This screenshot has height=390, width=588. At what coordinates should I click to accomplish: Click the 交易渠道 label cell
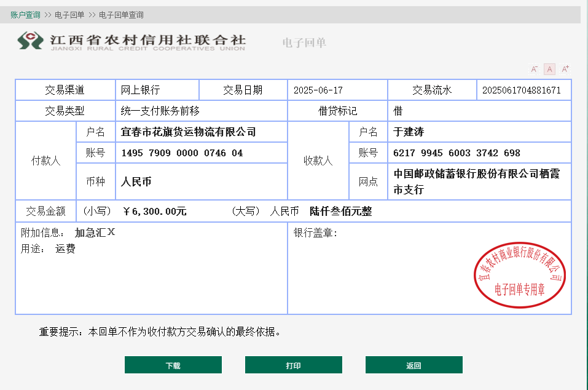point(65,90)
